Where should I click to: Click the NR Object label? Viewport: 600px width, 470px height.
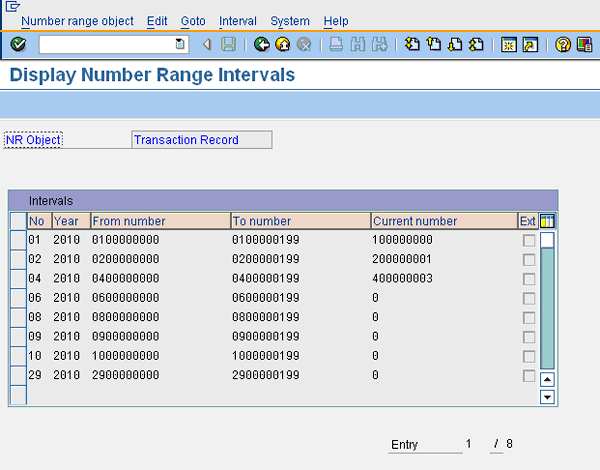[x=33, y=140]
